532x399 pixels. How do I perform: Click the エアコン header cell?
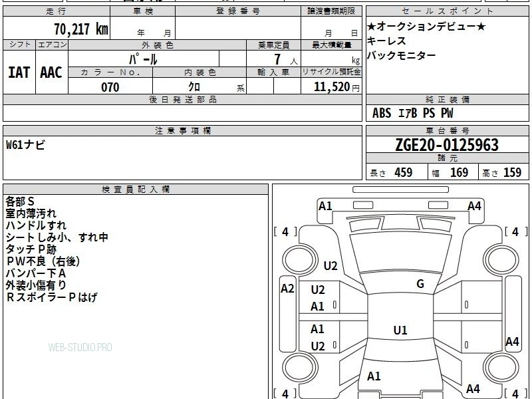point(52,45)
